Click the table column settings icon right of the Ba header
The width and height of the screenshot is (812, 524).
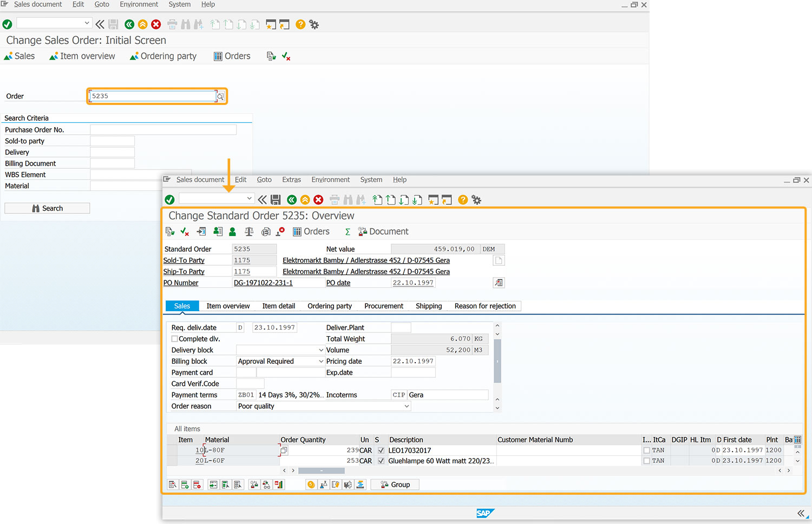pyautogui.click(x=797, y=440)
